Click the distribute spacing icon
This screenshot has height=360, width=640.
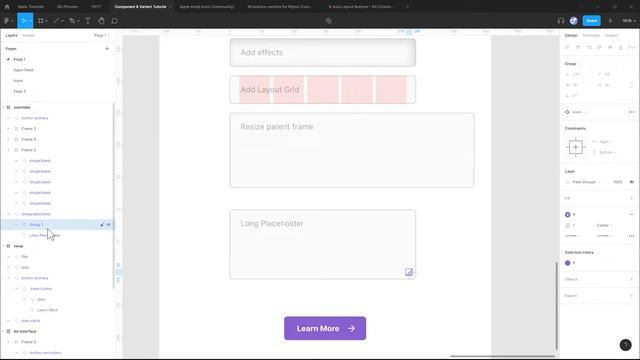tap(631, 47)
